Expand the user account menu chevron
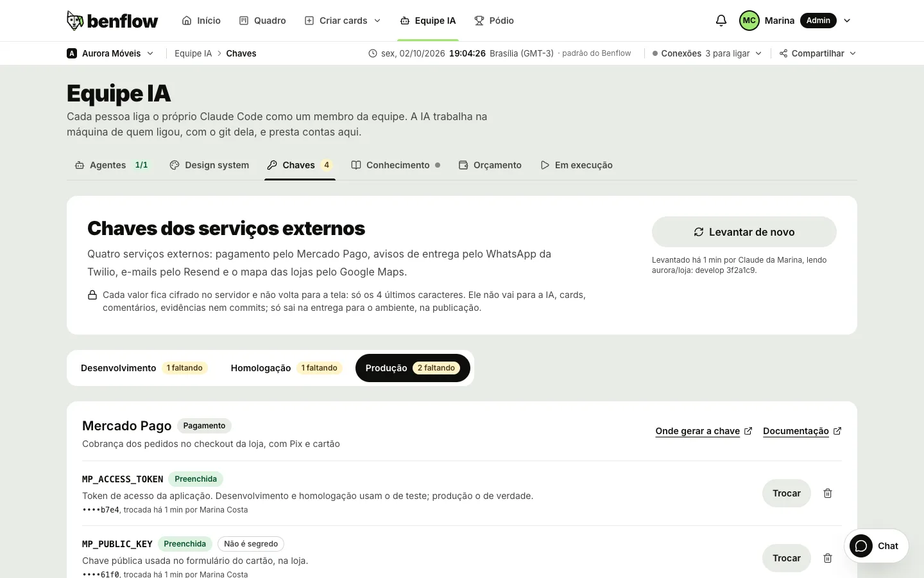 coord(847,21)
